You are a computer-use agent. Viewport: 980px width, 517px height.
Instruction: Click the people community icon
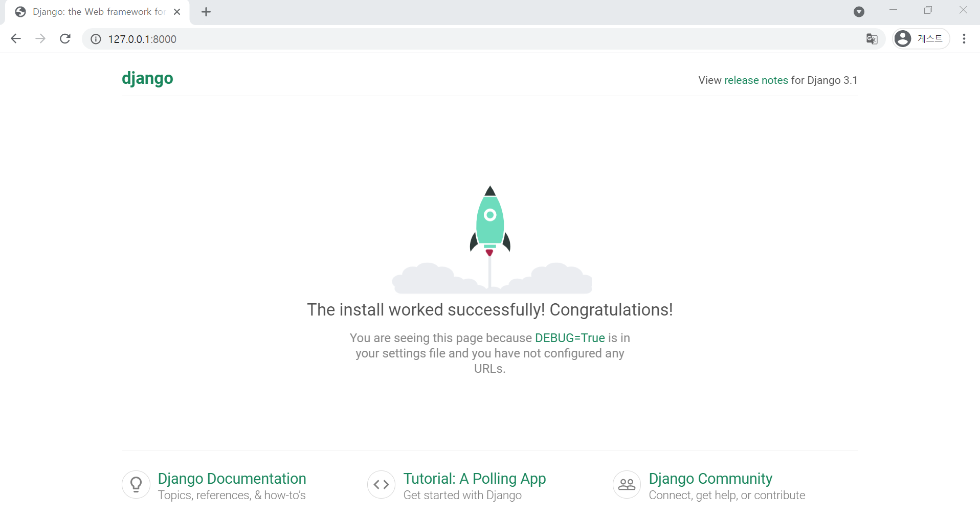click(x=627, y=484)
